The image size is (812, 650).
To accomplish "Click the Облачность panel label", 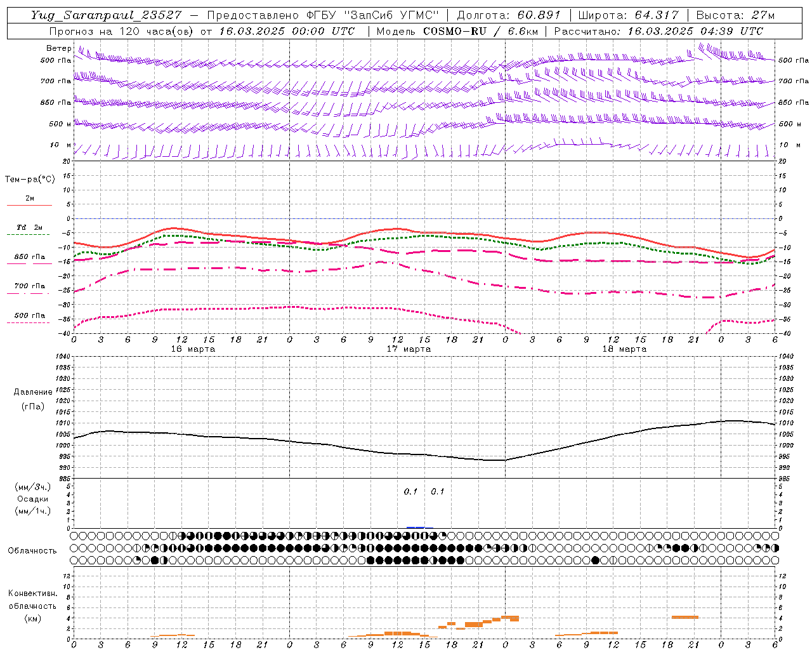I will click(32, 551).
